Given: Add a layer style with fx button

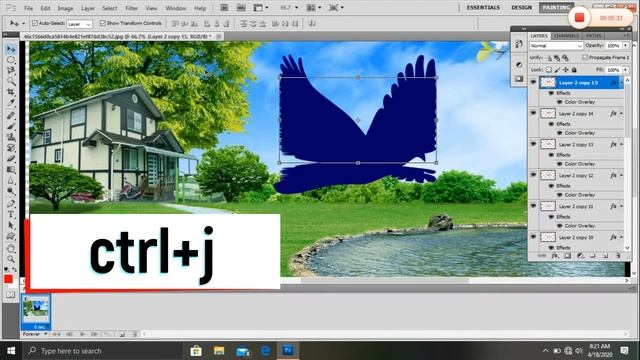Looking at the screenshot, I should 554,256.
